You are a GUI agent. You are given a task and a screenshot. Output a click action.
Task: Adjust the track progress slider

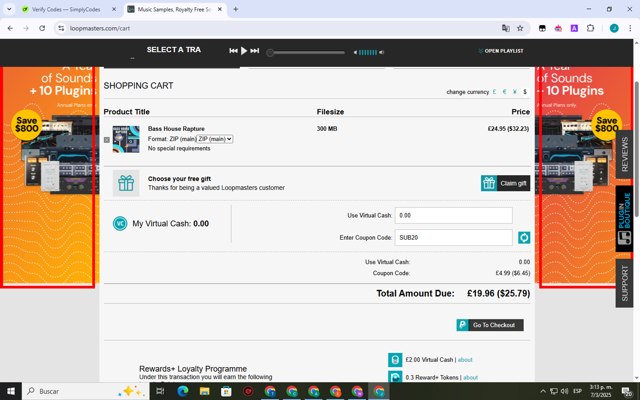(306, 52)
